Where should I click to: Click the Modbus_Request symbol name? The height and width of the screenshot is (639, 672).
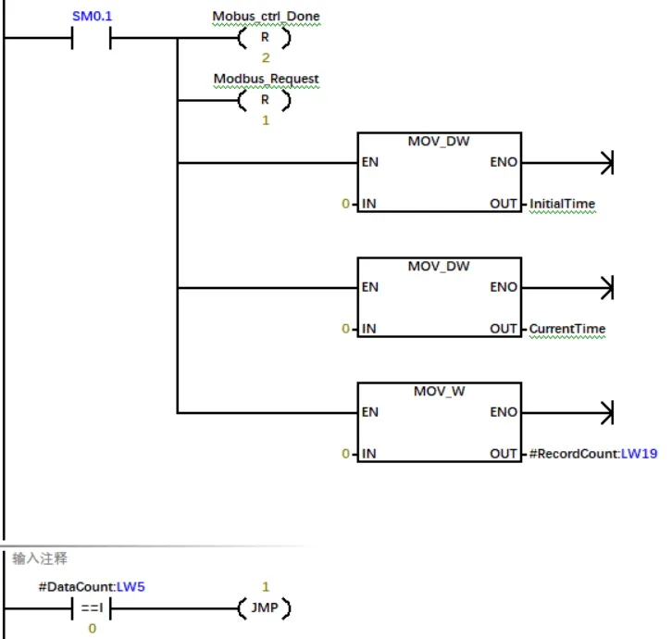(267, 79)
